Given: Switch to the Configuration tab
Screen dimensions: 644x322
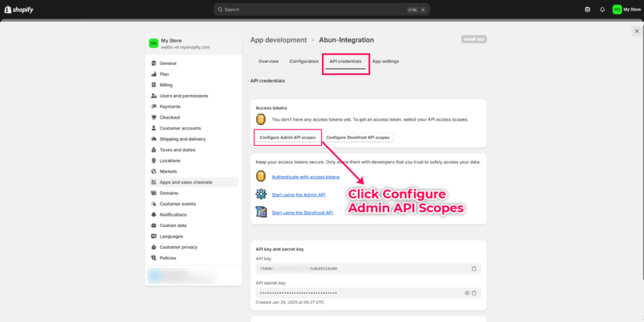Looking at the screenshot, I should click(x=304, y=61).
